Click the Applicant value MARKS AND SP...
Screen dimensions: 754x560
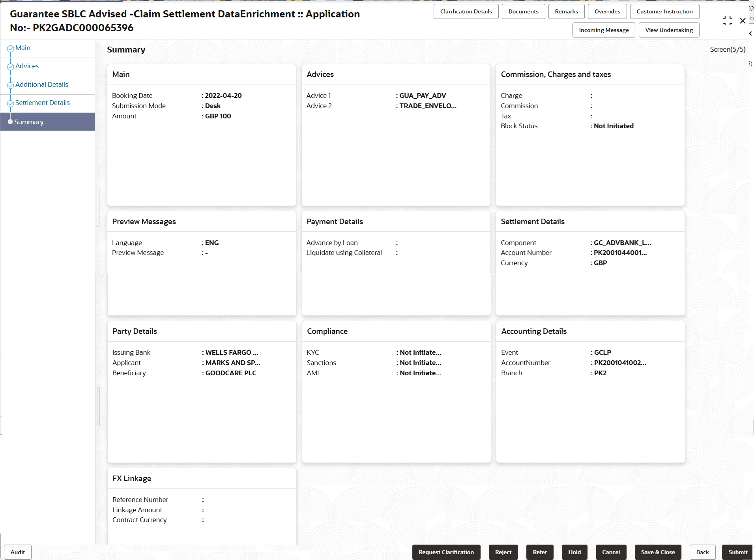click(233, 363)
